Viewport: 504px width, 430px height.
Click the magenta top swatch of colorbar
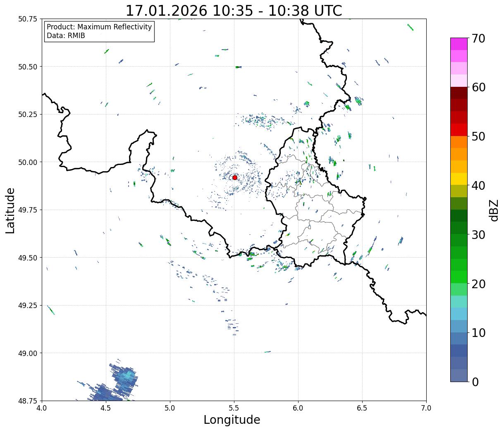459,44
